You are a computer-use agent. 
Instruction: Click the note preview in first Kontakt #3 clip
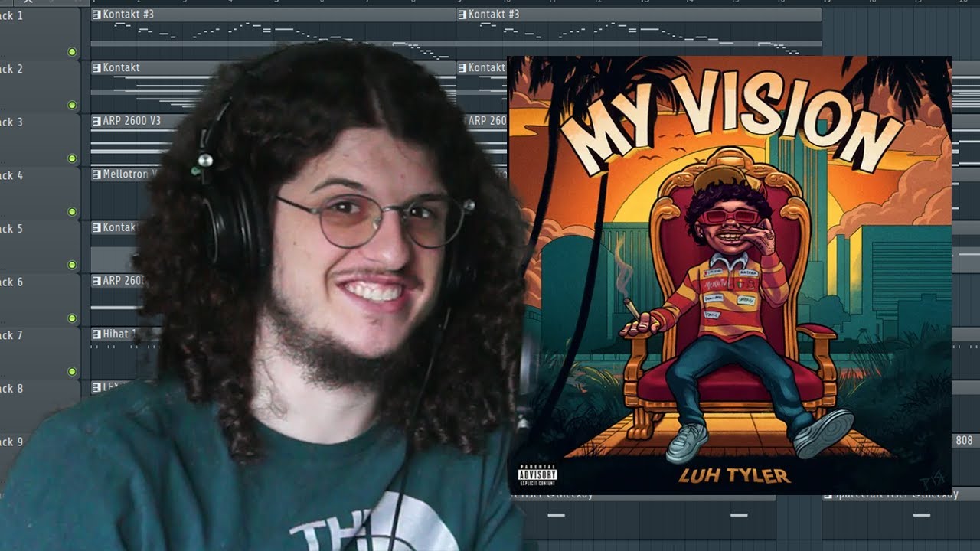pyautogui.click(x=273, y=41)
